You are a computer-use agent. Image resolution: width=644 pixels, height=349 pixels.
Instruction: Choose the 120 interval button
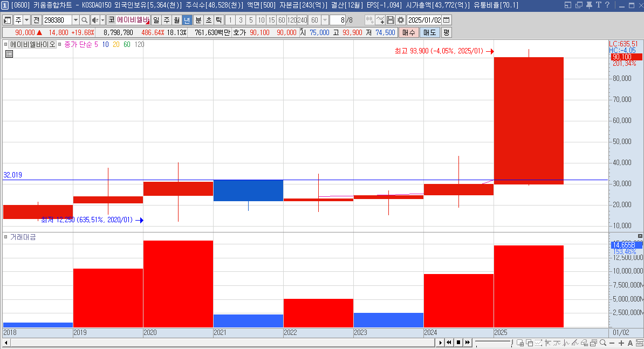click(292, 20)
